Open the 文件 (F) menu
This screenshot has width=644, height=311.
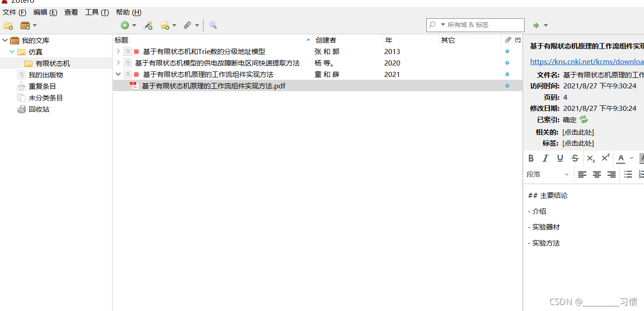(15, 12)
